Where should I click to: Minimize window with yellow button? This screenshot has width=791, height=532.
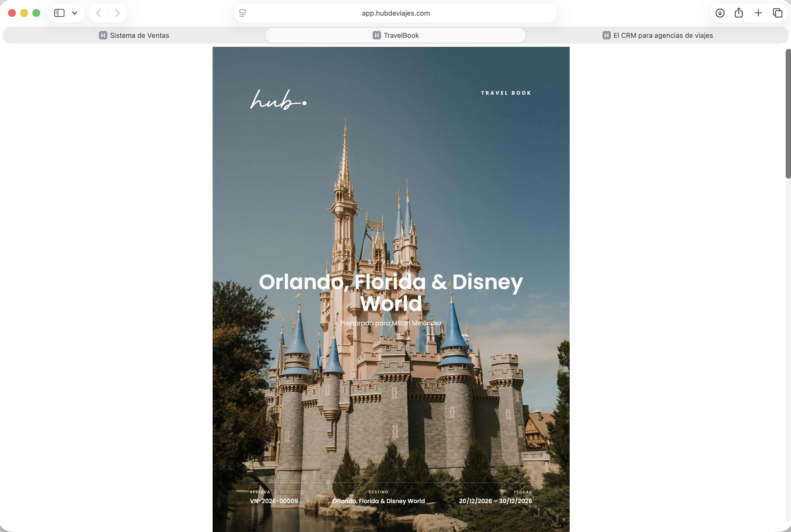click(x=24, y=13)
